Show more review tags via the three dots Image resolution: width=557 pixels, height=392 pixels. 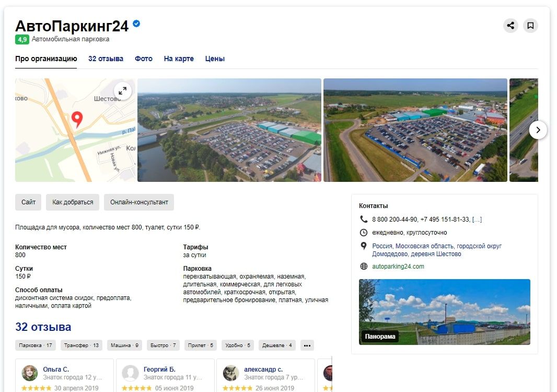pyautogui.click(x=307, y=345)
